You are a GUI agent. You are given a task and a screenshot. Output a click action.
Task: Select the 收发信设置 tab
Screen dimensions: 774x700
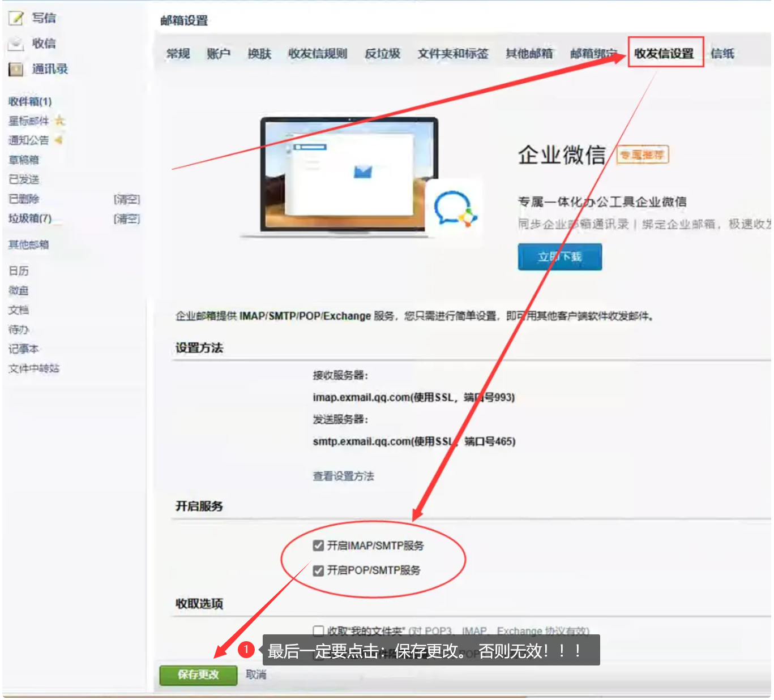pos(664,54)
